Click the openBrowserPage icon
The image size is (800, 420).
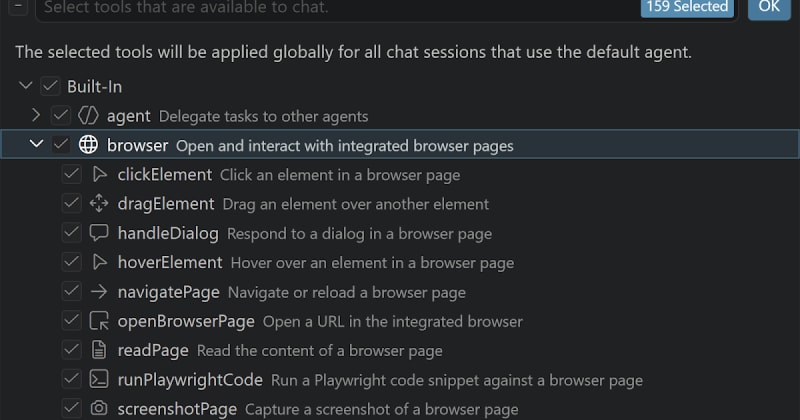pyautogui.click(x=99, y=321)
